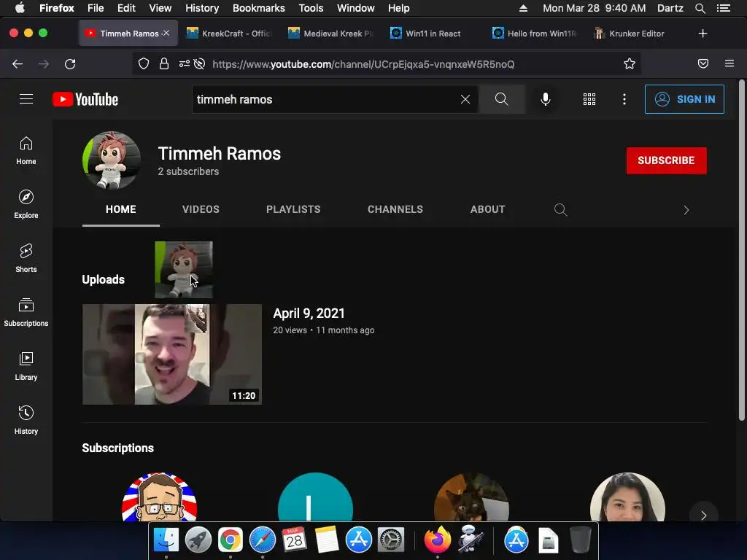Open Safari from the Dock
The height and width of the screenshot is (560, 747).
(263, 540)
